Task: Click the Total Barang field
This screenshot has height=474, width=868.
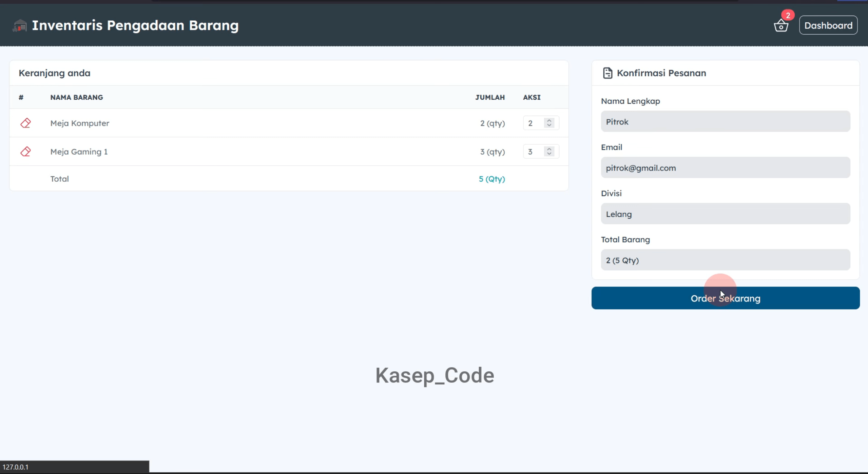Action: coord(725,260)
